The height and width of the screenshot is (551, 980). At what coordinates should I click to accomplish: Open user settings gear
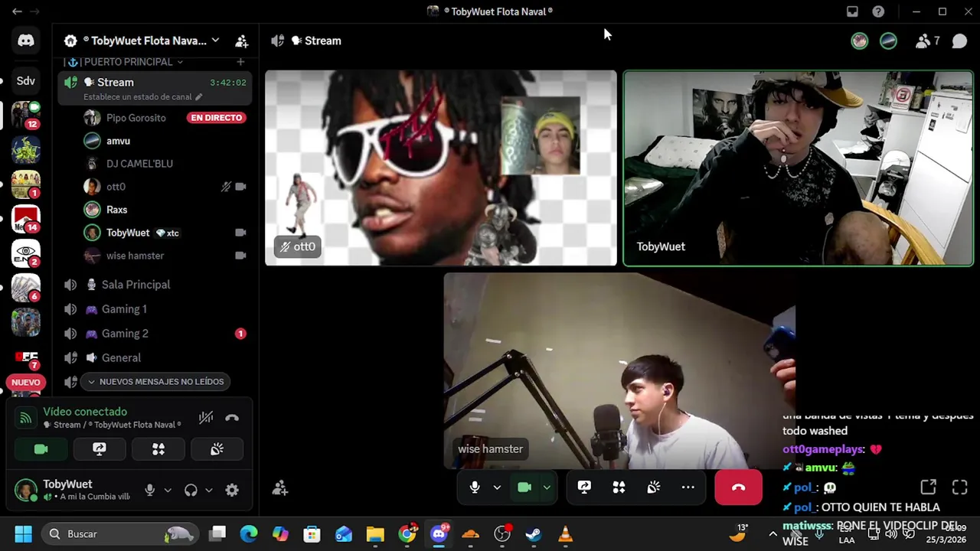point(232,491)
